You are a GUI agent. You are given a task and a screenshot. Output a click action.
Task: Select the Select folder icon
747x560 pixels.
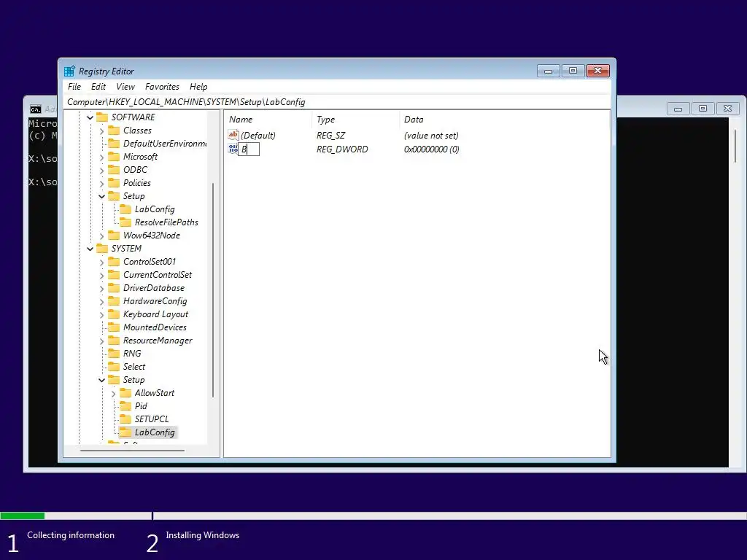coord(114,367)
